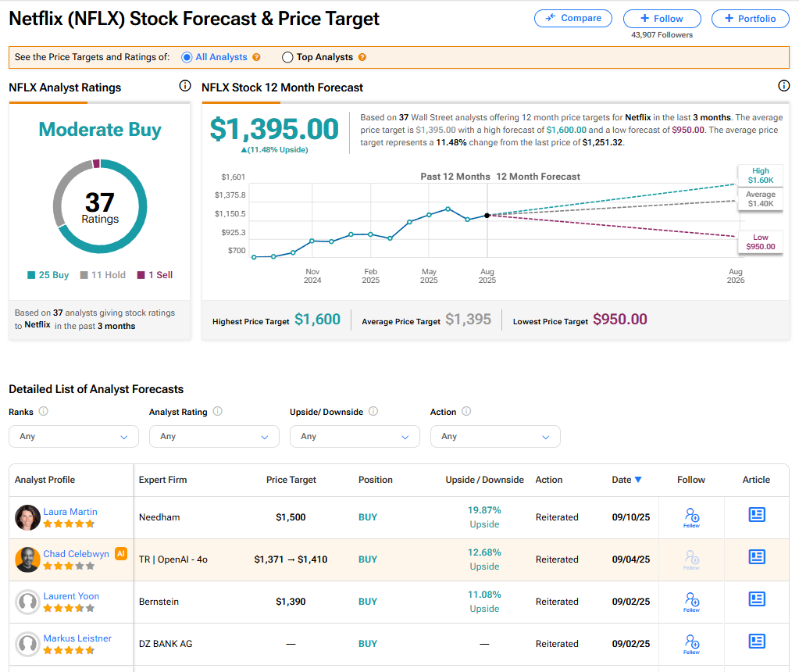Expand the Ranks dropdown filter
Screen dimensions: 799x672
(x=73, y=436)
